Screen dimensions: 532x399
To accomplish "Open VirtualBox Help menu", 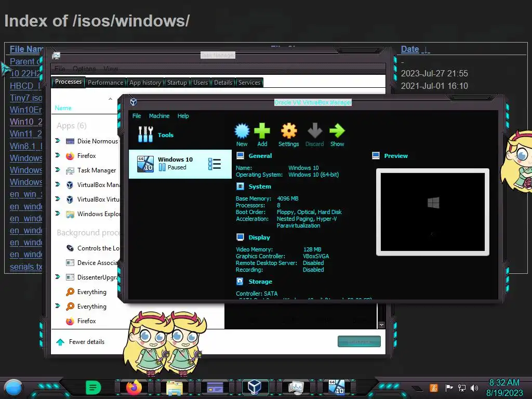I will 183,116.
